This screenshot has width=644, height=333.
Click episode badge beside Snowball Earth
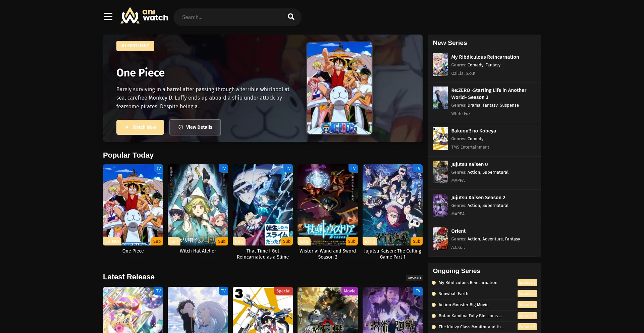tap(527, 294)
